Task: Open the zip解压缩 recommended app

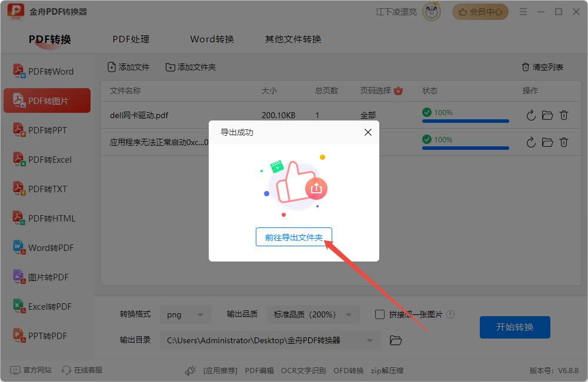Action: coord(387,371)
